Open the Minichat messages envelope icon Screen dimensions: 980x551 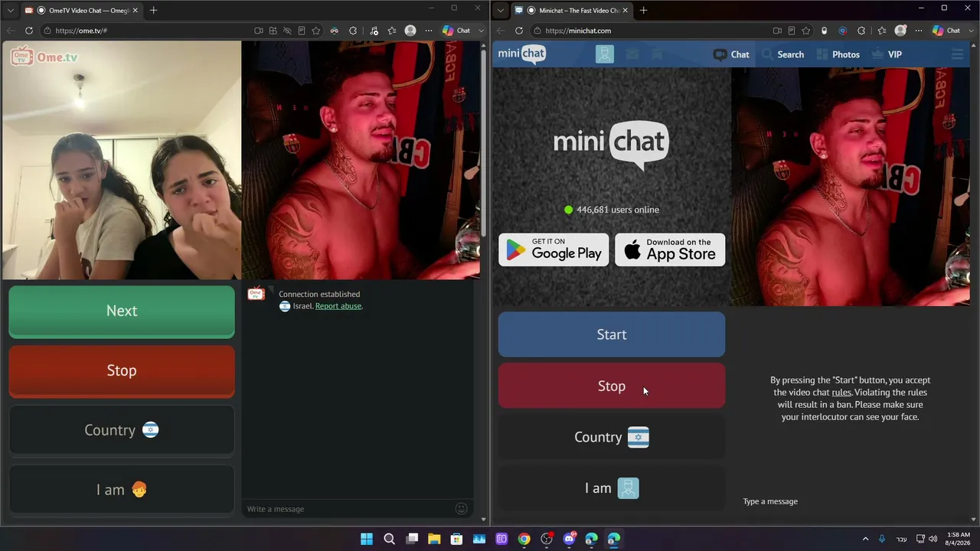point(632,54)
